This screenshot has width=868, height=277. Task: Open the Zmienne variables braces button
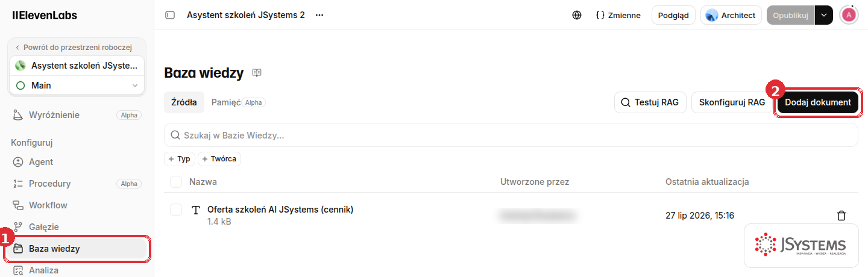[x=618, y=15]
